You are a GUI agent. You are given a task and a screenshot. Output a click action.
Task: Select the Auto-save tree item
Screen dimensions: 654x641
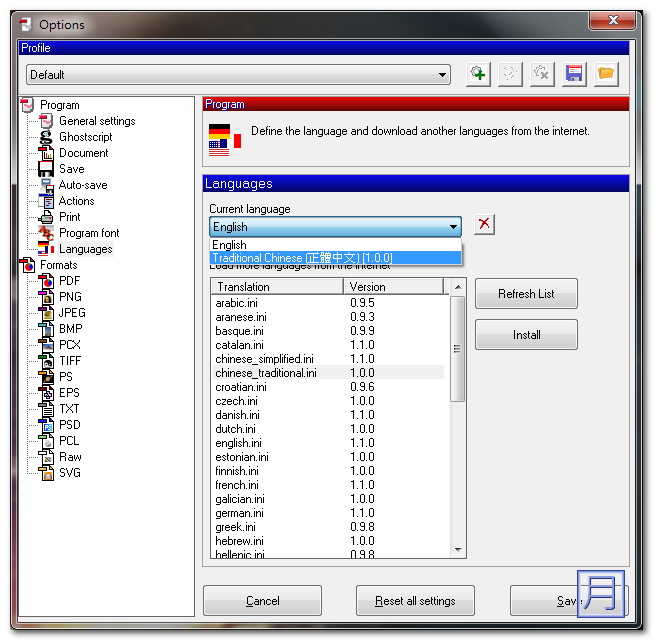click(82, 185)
